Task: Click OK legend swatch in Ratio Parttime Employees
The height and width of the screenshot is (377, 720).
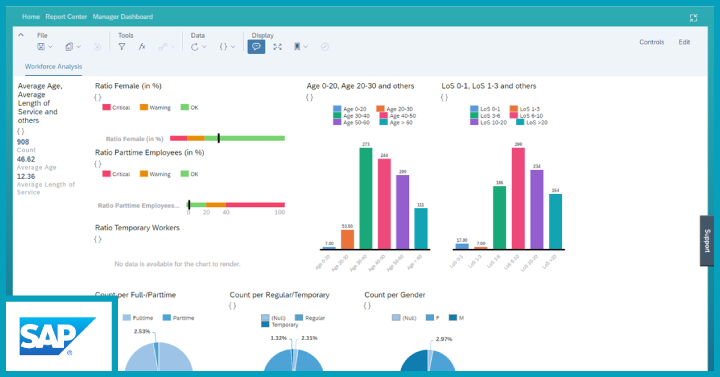Action: 185,174
